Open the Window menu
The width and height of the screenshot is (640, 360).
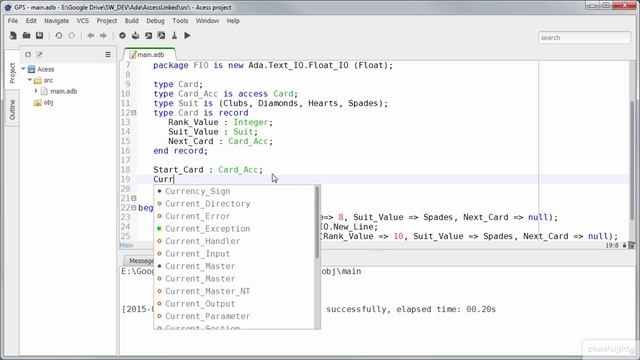click(x=207, y=21)
